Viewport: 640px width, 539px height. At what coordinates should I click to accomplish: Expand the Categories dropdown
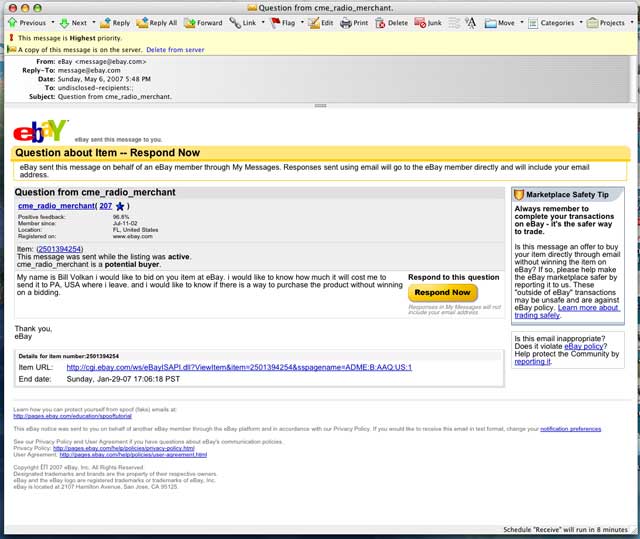(559, 22)
